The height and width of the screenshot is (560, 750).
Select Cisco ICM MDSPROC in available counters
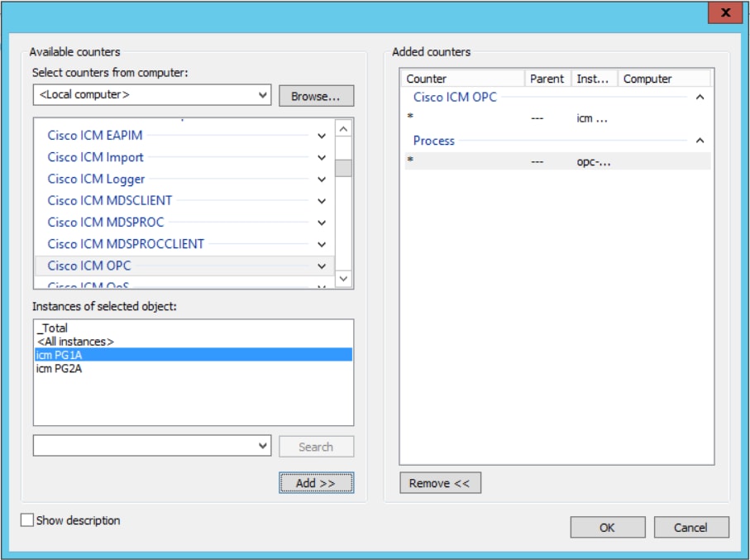tap(106, 222)
